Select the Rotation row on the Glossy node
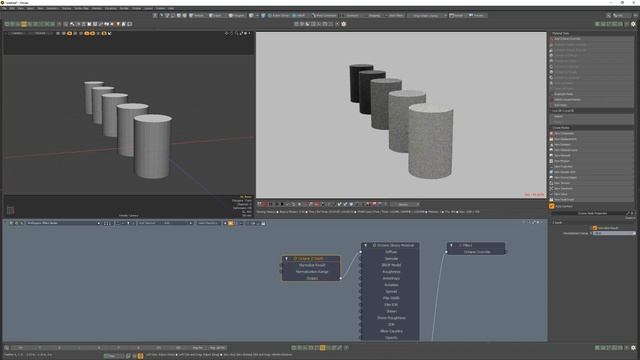This screenshot has height=360, width=640. (391, 285)
